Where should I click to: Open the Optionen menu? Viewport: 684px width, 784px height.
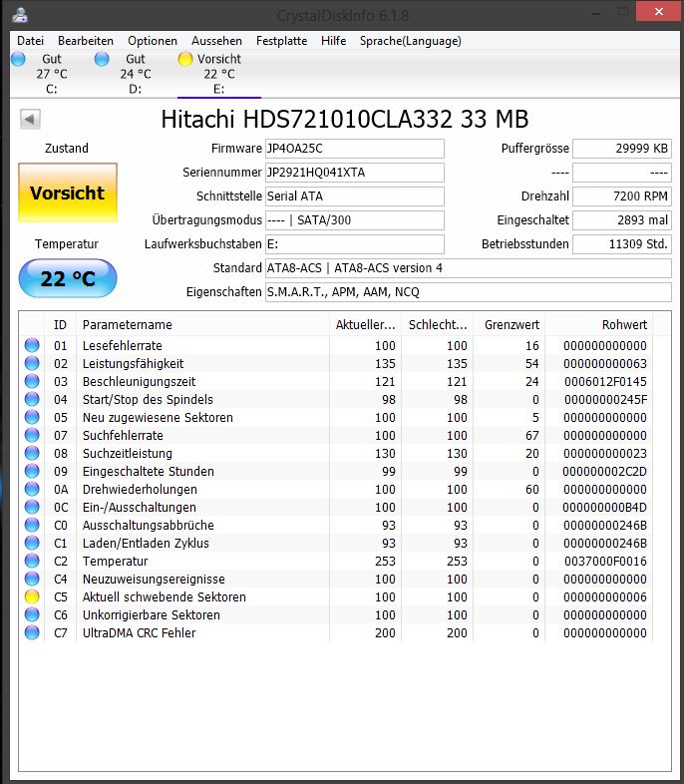click(x=153, y=41)
